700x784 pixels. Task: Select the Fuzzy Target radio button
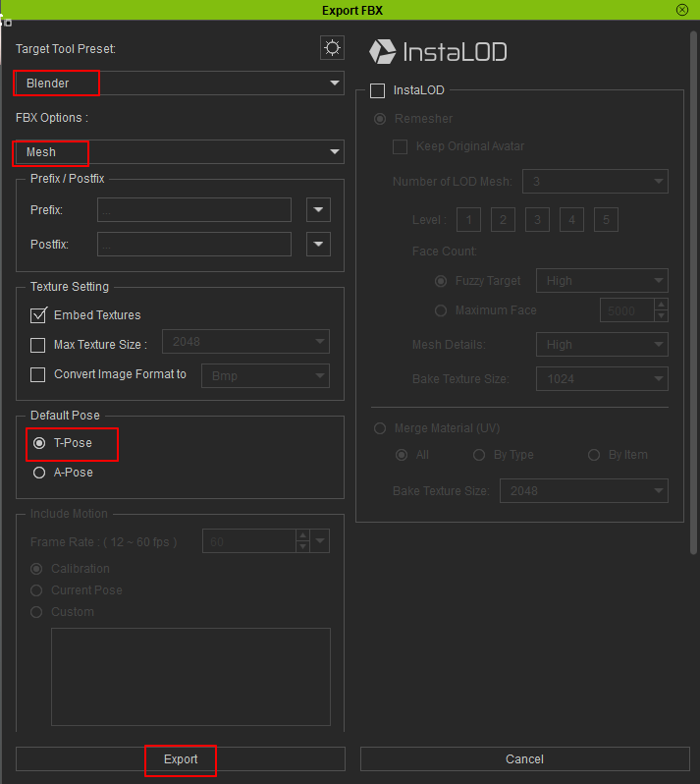(441, 281)
